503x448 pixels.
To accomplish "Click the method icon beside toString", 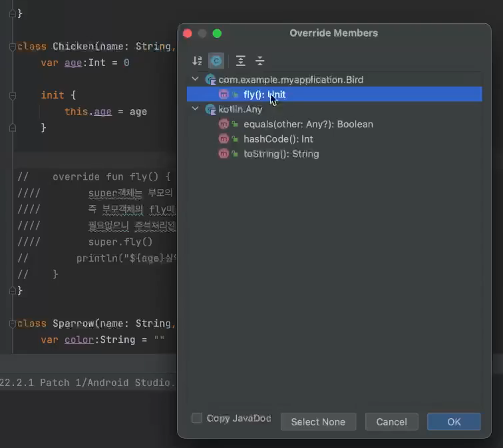I will pyautogui.click(x=224, y=154).
